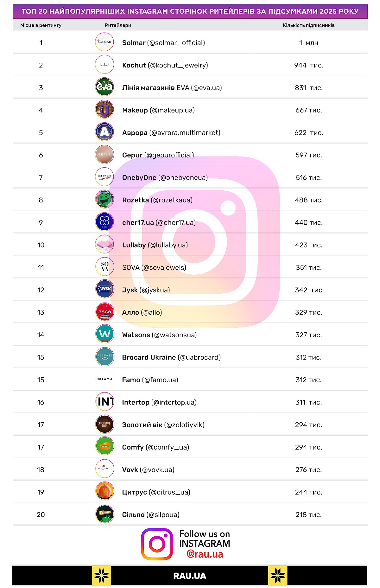Open the @rau.ua Instagram handle link
This screenshot has width=380, height=588.
coord(205,554)
